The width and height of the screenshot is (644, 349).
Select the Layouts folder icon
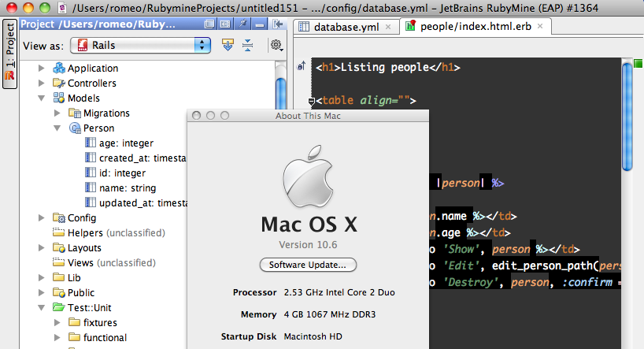click(59, 248)
